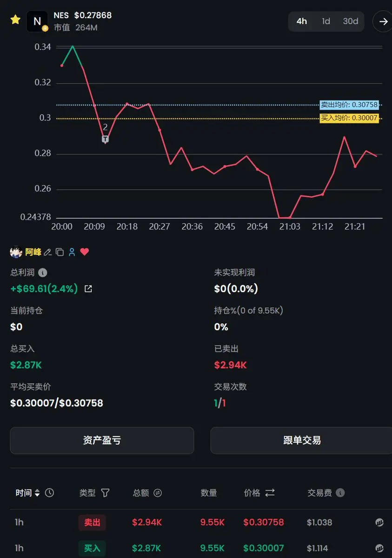Image resolution: width=392 pixels, height=558 pixels.
Task: Click the $0.30007/$0.30758 average price value
Action: pos(57,403)
